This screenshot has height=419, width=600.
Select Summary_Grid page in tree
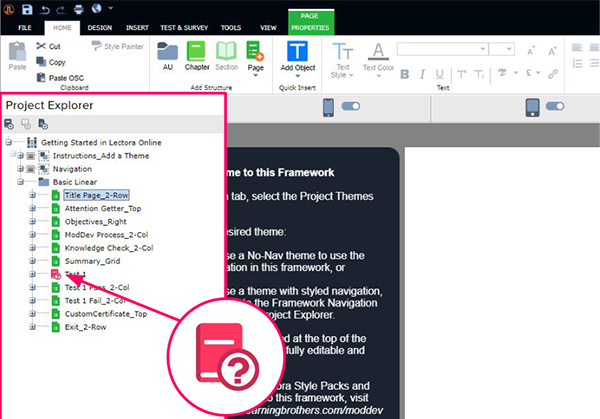tap(91, 261)
